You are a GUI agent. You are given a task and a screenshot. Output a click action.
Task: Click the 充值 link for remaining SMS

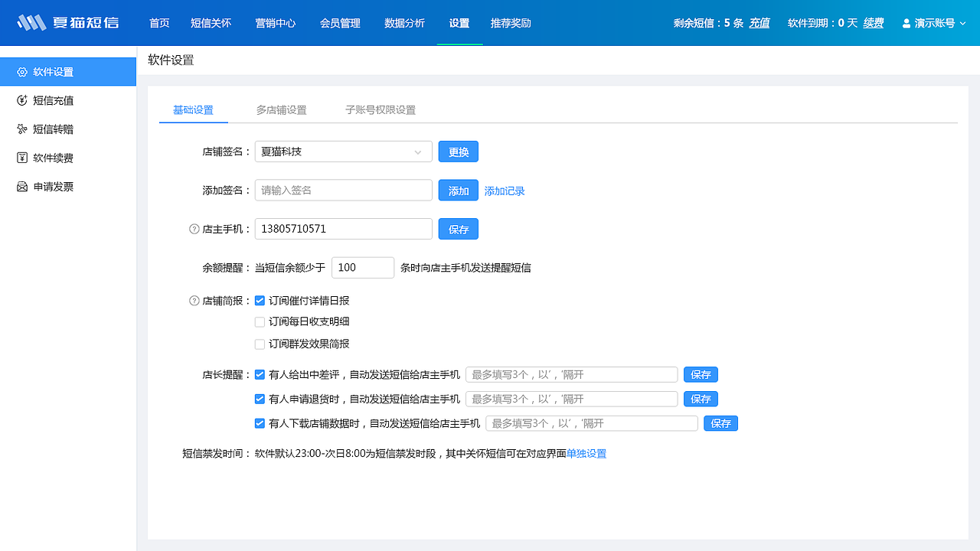click(759, 23)
